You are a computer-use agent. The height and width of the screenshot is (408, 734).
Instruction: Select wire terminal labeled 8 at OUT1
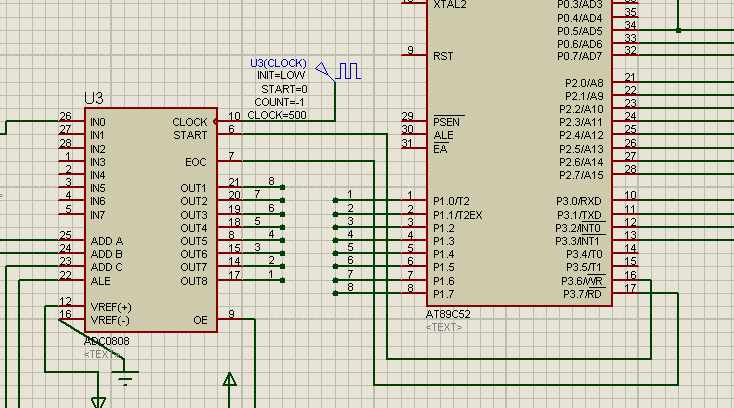(282, 187)
